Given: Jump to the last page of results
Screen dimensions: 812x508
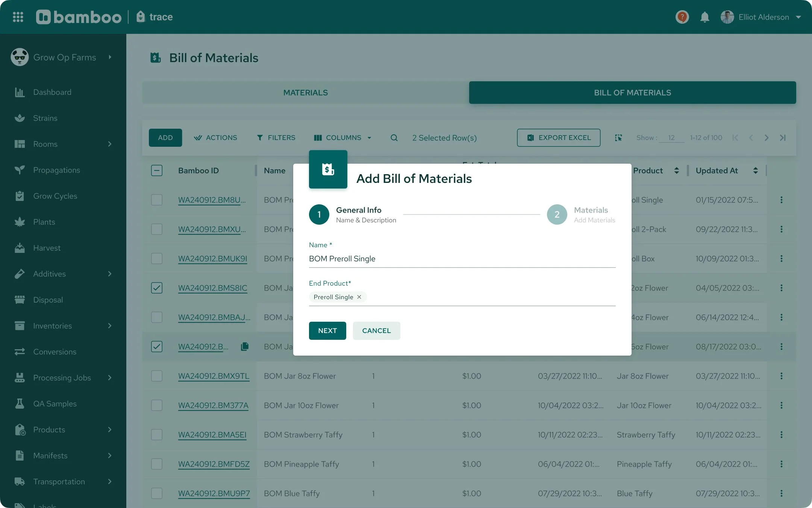Looking at the screenshot, I should (783, 138).
